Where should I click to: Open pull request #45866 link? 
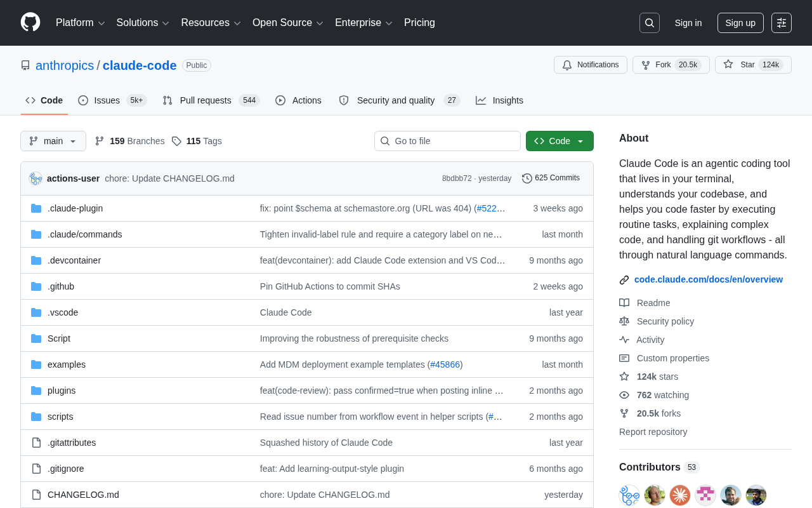point(445,364)
